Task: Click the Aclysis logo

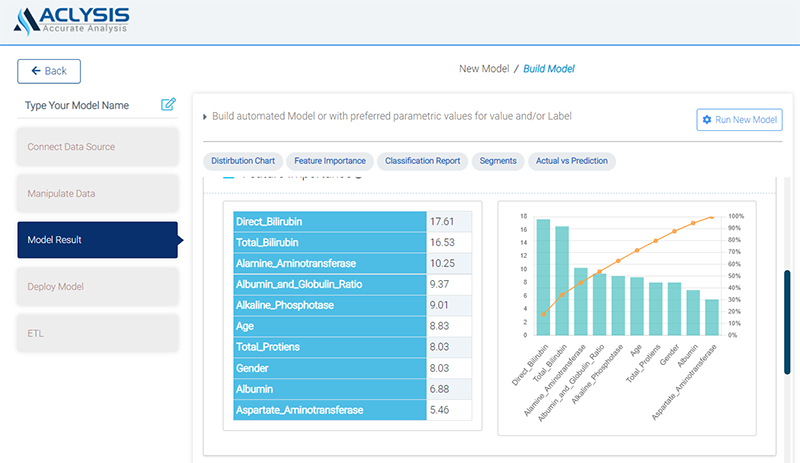Action: pos(72,19)
